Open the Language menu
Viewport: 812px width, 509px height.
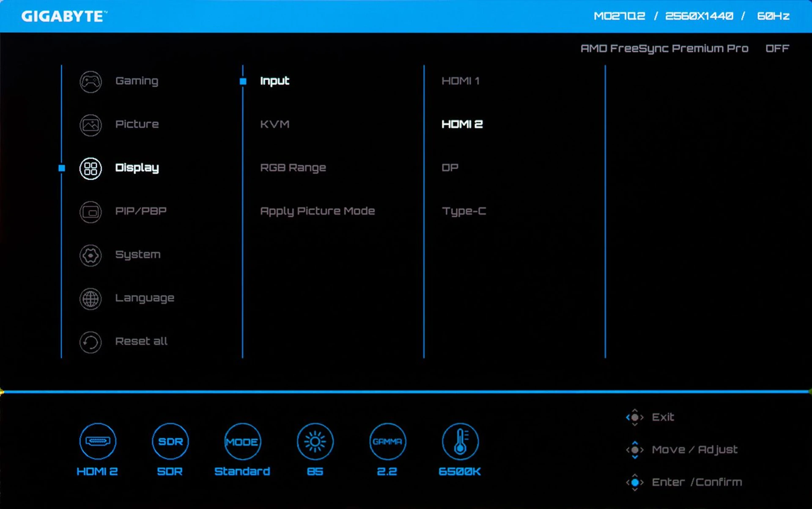pos(145,298)
